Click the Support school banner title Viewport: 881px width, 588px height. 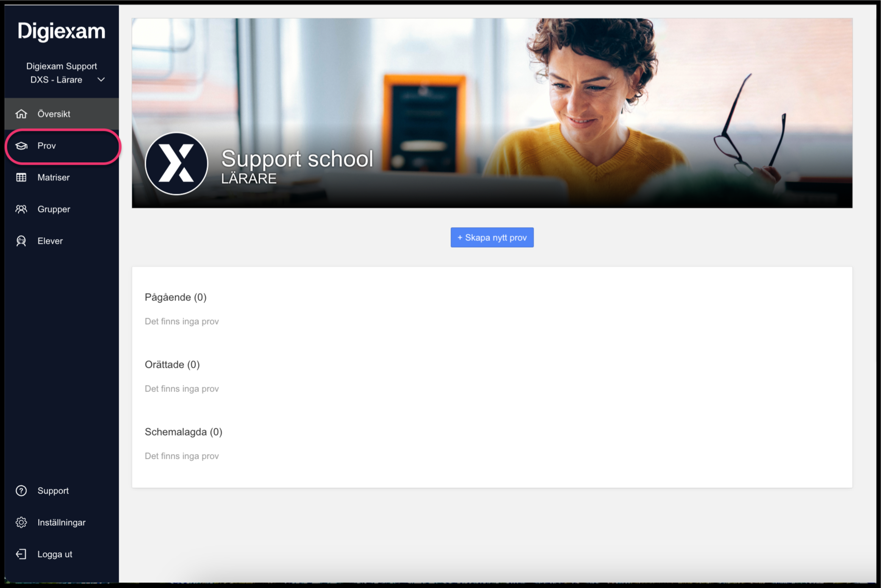coord(297,159)
